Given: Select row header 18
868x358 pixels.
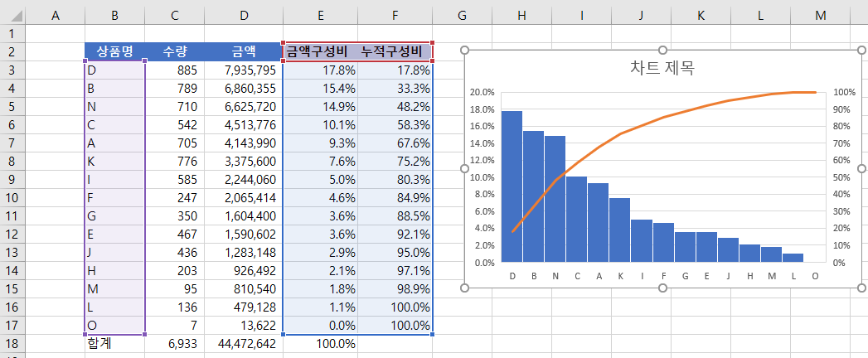Looking at the screenshot, I should (13, 343).
